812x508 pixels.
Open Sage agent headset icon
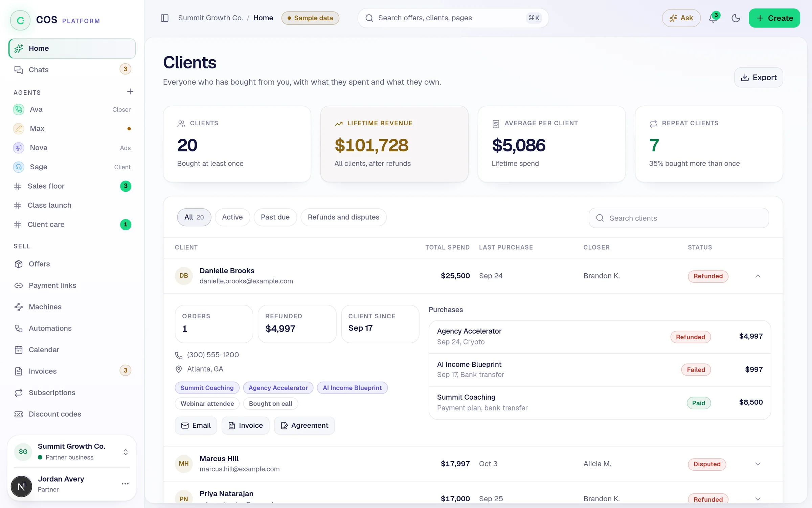19,167
